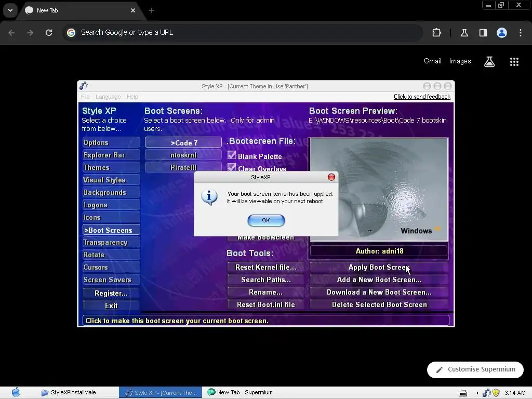Toggle the Blank Palette checkbox
This screenshot has height=399, width=532.
pyautogui.click(x=231, y=155)
